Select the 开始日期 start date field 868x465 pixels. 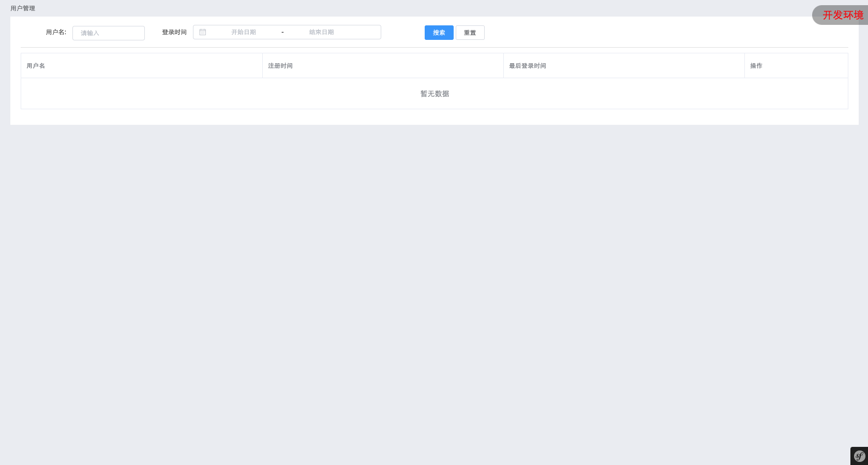click(x=244, y=32)
